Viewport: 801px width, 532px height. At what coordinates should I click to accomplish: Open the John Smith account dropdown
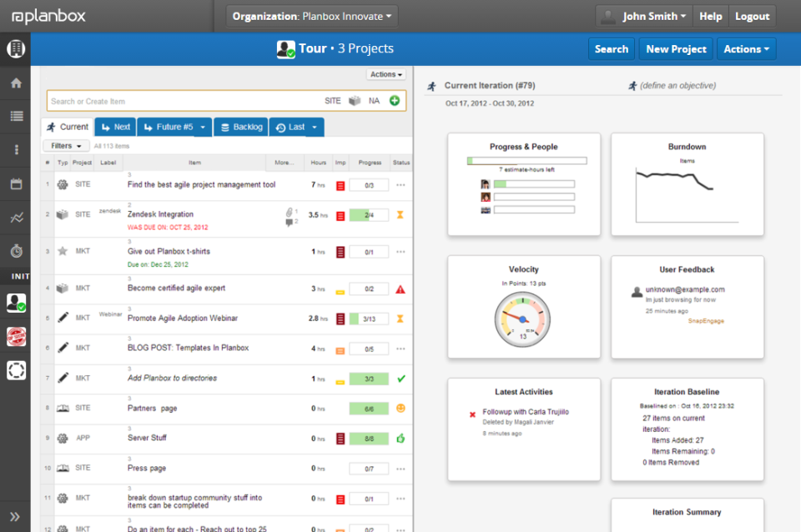(x=643, y=15)
